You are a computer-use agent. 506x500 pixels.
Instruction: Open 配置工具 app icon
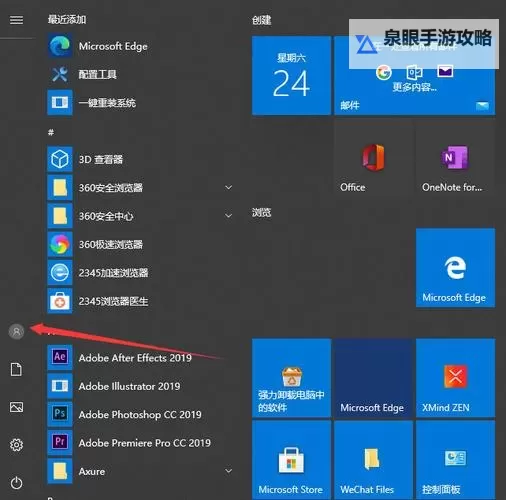click(x=60, y=74)
